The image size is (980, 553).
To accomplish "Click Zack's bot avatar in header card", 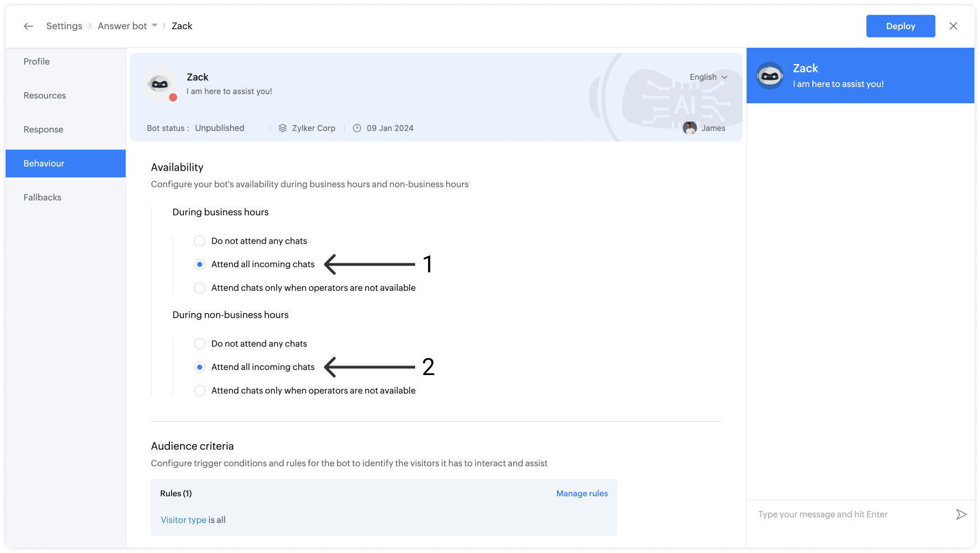I will 160,84.
